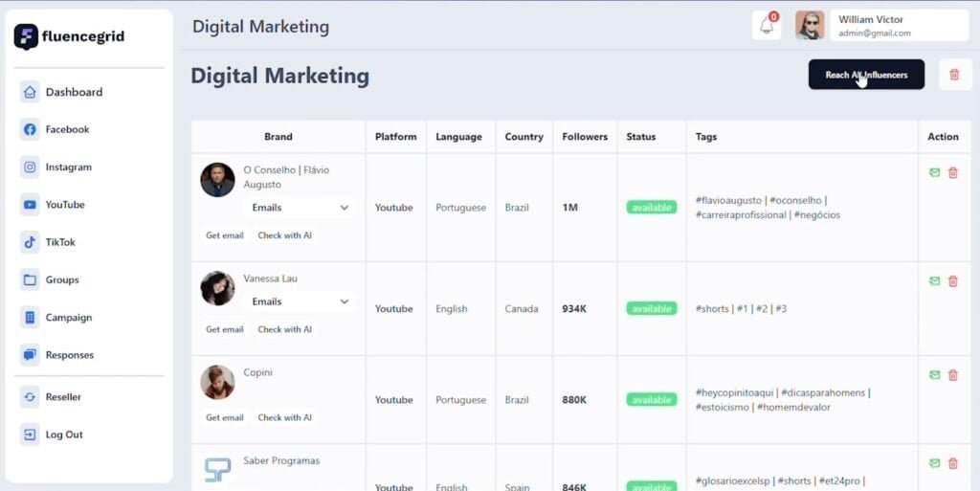Click the William Victor account name
The image size is (980, 491).
point(871,19)
